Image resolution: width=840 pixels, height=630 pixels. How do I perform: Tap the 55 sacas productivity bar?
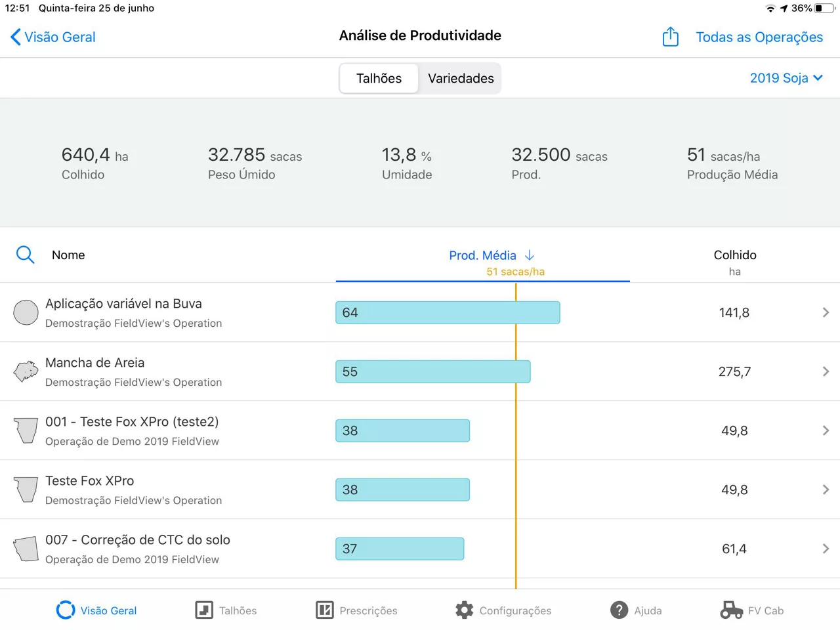(x=433, y=371)
